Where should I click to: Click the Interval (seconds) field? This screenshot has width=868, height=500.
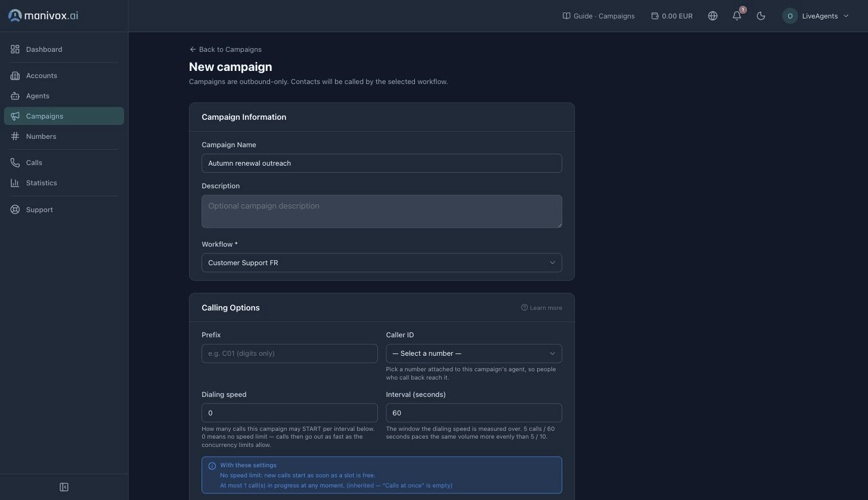point(474,413)
